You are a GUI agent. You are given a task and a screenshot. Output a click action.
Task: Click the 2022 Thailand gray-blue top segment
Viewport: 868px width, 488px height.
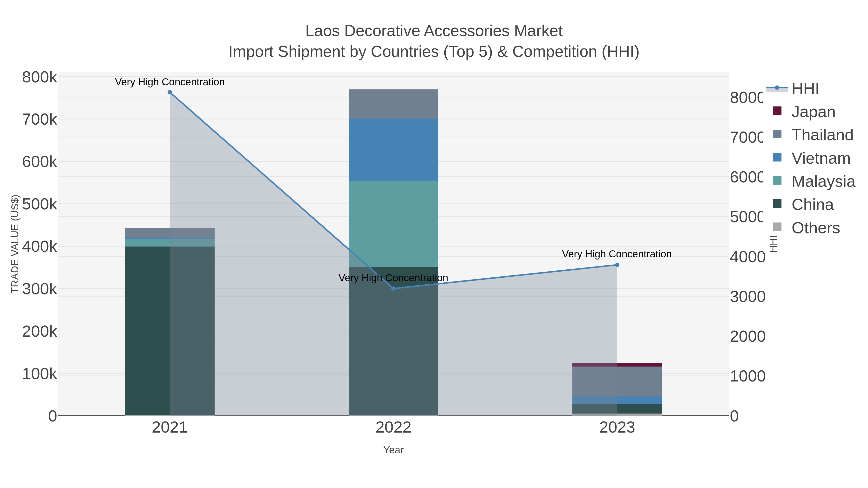click(393, 104)
